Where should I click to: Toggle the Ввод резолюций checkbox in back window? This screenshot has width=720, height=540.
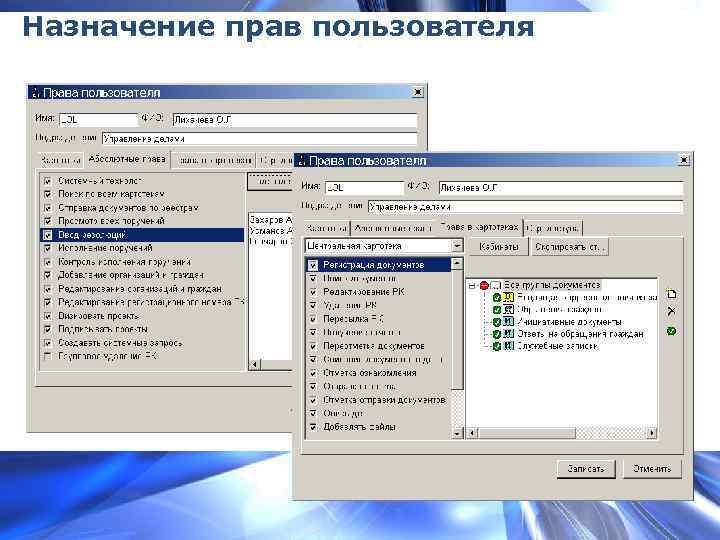[48, 235]
